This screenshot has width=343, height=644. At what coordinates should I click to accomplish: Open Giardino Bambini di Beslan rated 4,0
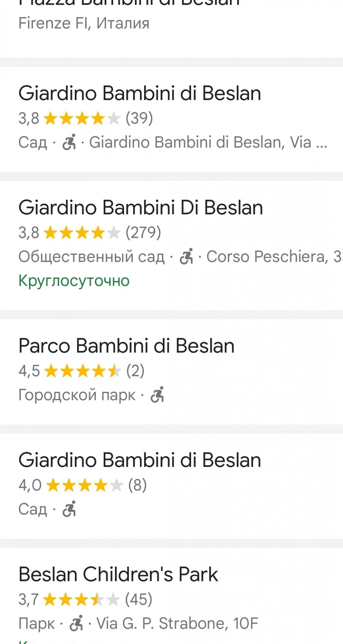click(x=171, y=486)
